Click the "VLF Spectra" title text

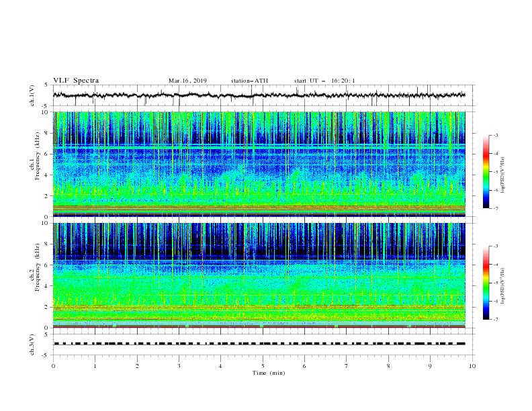coord(76,81)
